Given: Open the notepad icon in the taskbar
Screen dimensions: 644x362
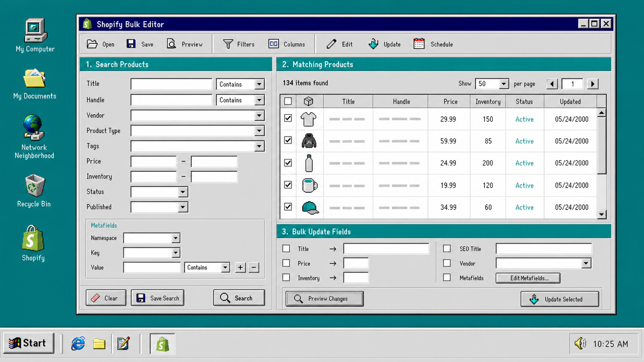Looking at the screenshot, I should [x=123, y=344].
